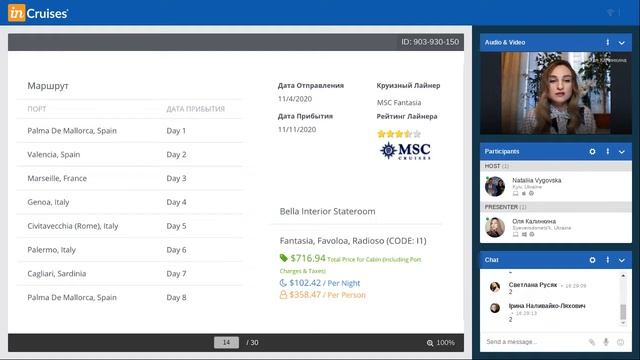Click the $716.94 total price
640x360 pixels.
pyautogui.click(x=308, y=258)
